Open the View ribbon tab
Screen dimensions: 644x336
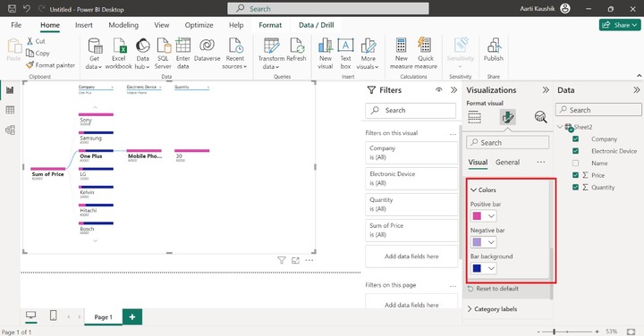point(161,25)
